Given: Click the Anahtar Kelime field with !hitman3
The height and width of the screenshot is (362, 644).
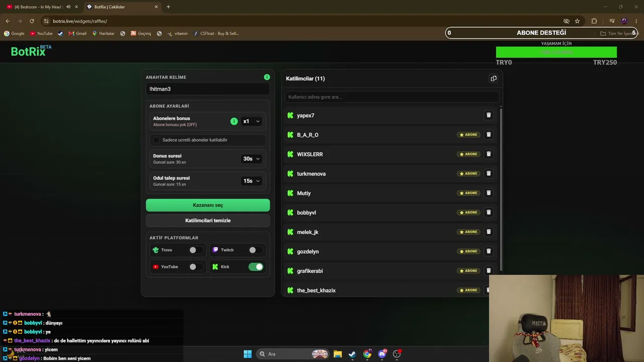Looking at the screenshot, I should click(208, 89).
